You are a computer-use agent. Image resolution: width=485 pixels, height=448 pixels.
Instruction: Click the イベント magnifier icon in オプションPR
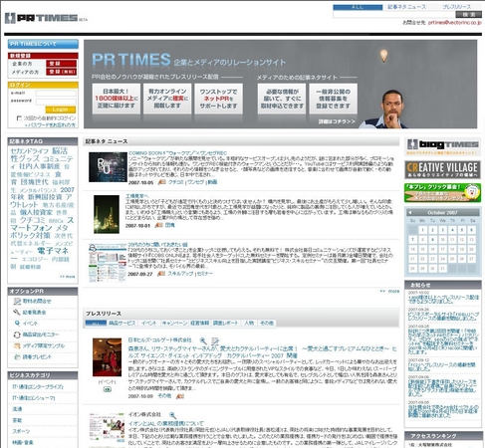(x=17, y=324)
